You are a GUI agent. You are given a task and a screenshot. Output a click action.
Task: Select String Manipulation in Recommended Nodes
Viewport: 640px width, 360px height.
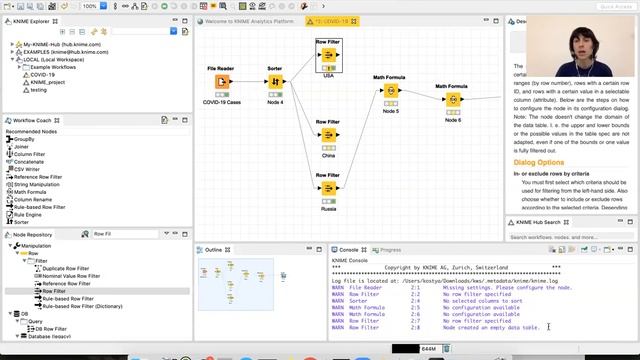[x=37, y=184]
